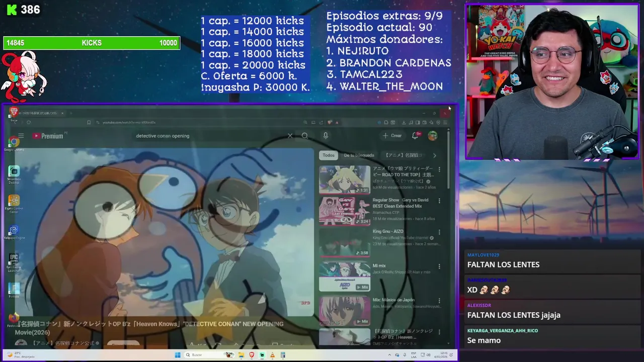The image size is (644, 362).
Task: Open 'Mix: Música de Japón' thumbnail
Action: (345, 311)
